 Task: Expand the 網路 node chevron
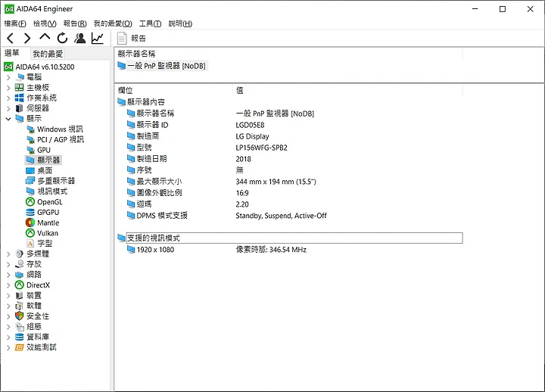(8, 275)
